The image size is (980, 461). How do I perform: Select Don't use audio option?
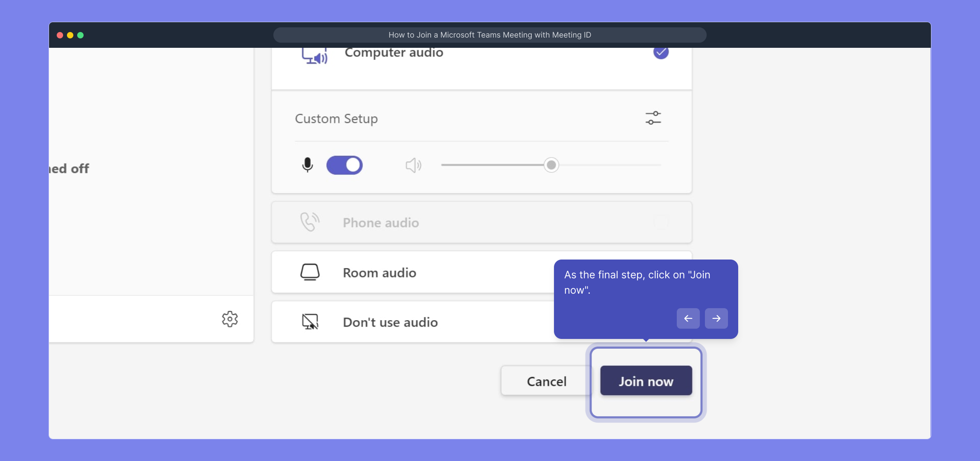coord(390,322)
